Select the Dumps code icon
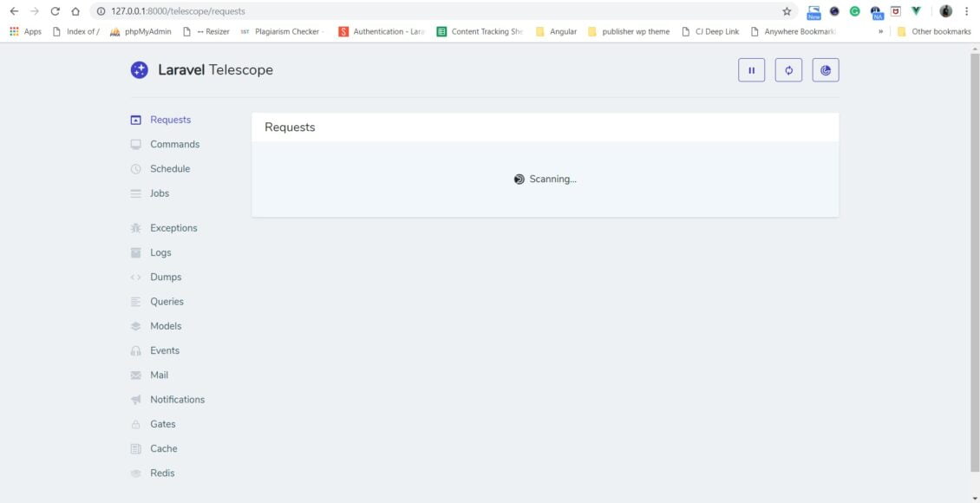 (136, 277)
